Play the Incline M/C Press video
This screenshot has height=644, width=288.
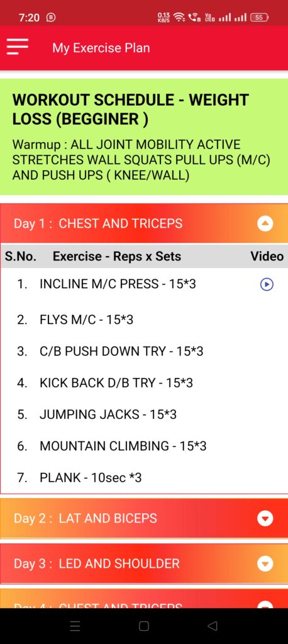pyautogui.click(x=267, y=284)
